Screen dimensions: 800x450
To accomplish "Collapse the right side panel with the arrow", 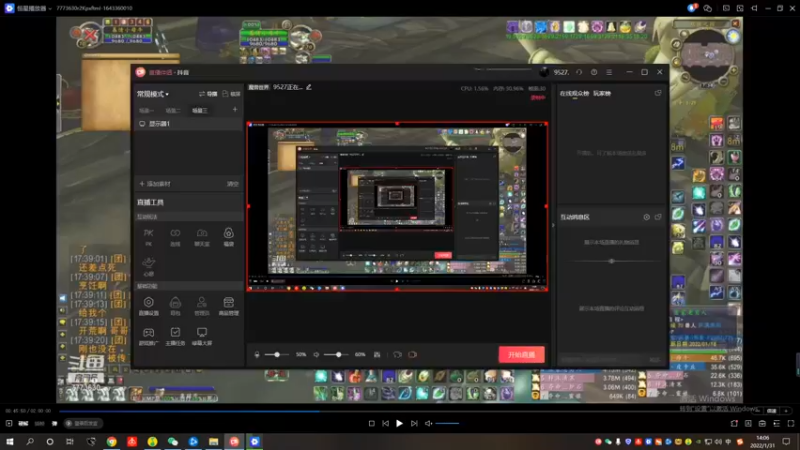I will pos(553,225).
